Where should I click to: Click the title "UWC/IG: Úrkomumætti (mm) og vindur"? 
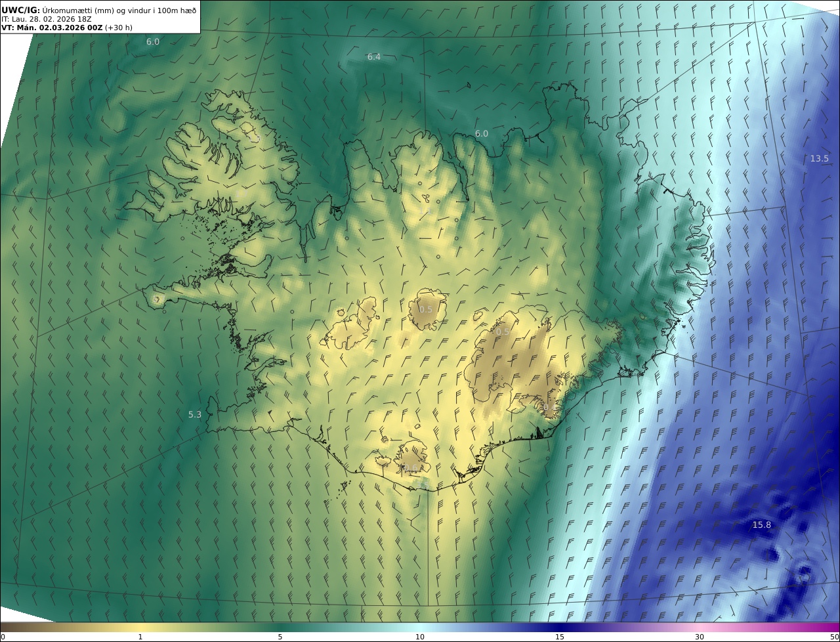click(77, 10)
